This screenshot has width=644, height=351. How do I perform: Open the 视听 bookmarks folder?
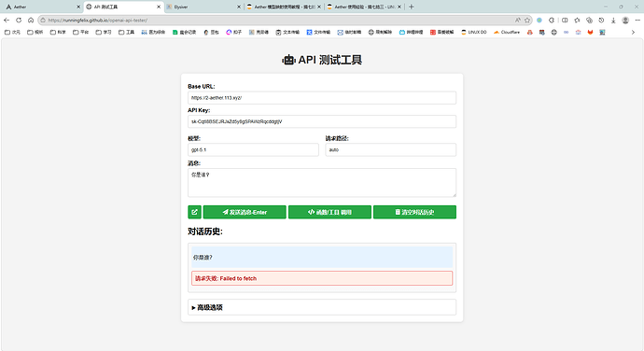pos(35,32)
